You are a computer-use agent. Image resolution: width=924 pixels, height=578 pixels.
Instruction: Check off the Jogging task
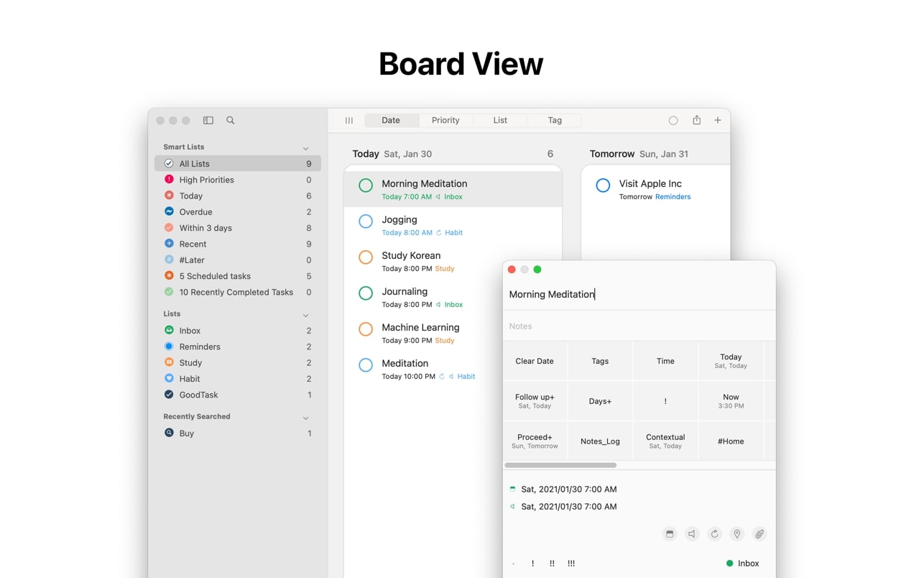pos(366,221)
